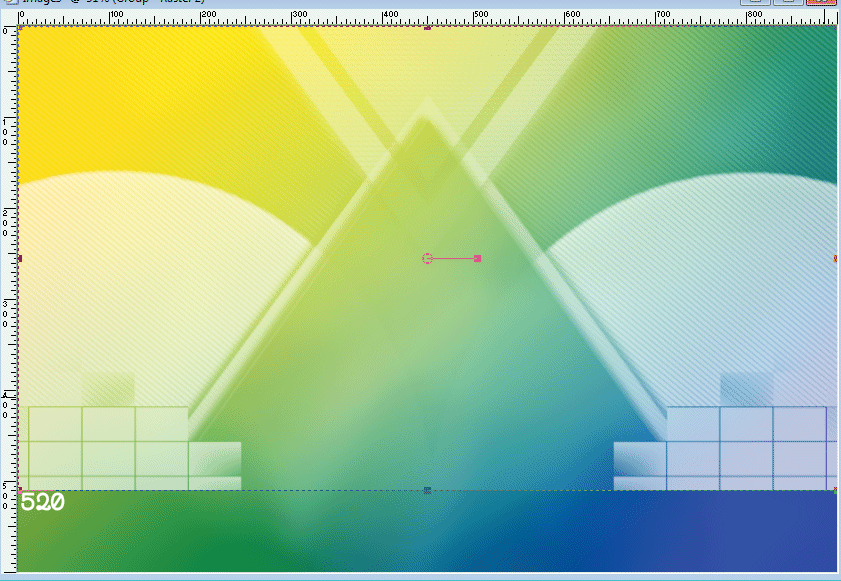
Task: Maximize the image window
Action: click(788, 3)
